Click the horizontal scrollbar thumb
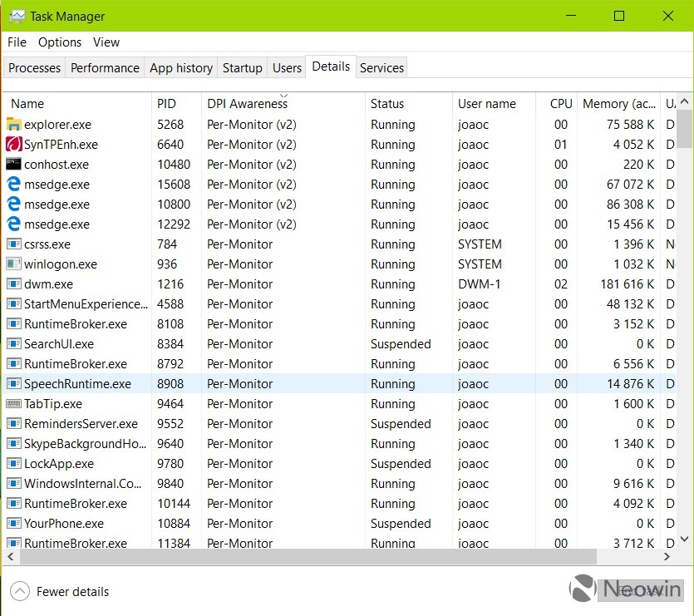Image resolution: width=694 pixels, height=616 pixels. coord(308,557)
